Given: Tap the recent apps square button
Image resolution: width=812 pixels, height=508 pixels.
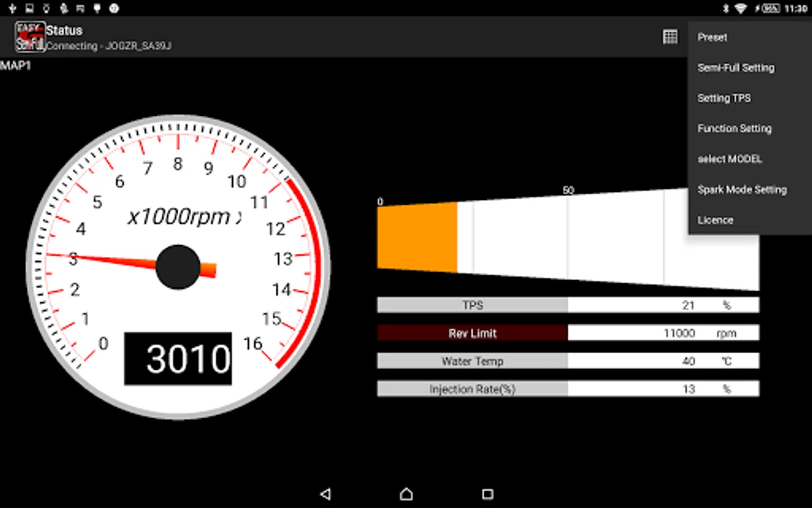Looking at the screenshot, I should point(488,494).
